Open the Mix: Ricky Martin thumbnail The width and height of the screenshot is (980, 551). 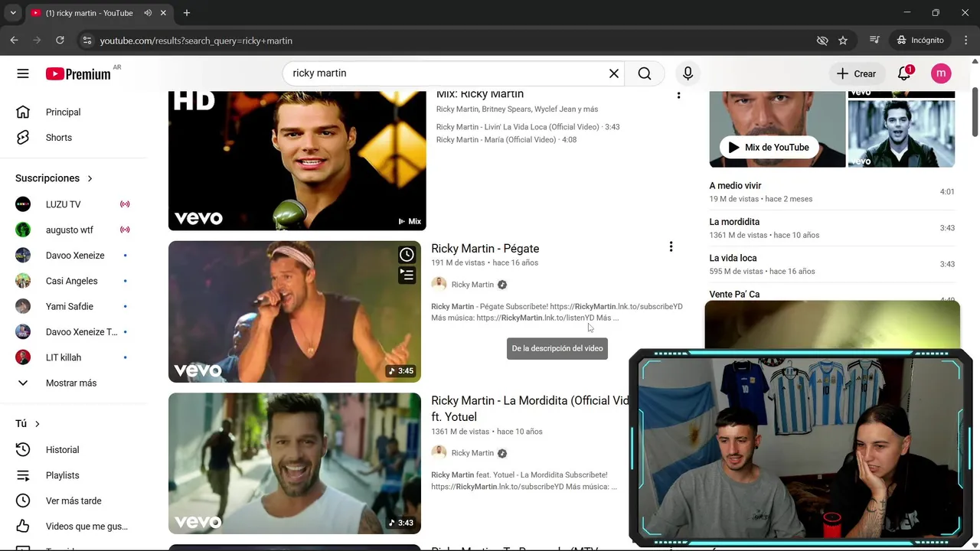point(297,161)
